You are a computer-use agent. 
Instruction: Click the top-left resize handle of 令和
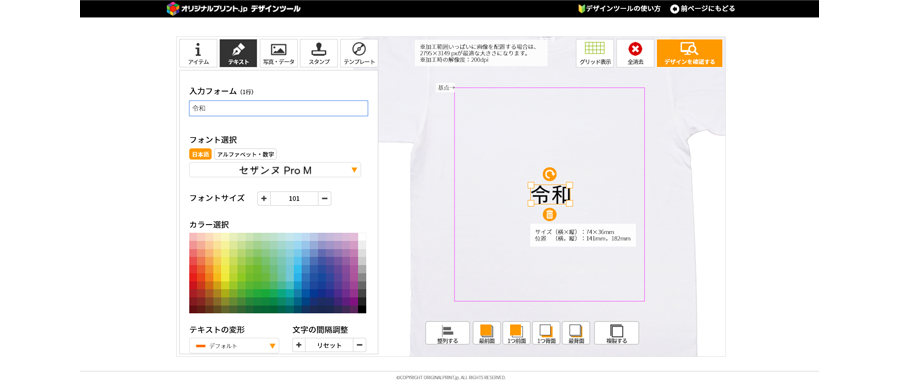531,184
